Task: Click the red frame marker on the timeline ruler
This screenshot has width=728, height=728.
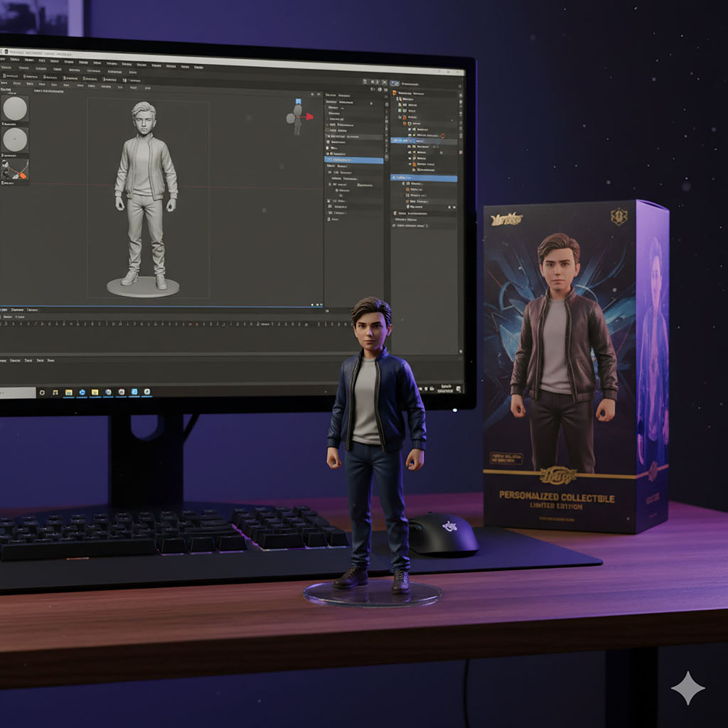Action: 196,324
